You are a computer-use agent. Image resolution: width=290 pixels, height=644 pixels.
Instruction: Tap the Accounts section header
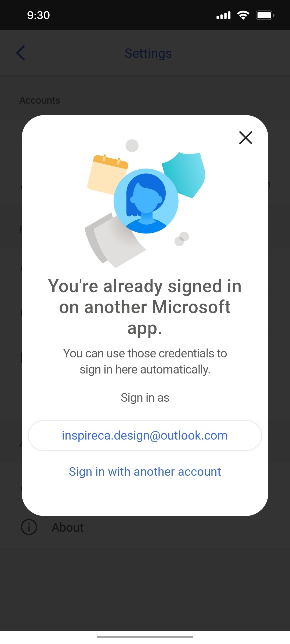pos(40,100)
